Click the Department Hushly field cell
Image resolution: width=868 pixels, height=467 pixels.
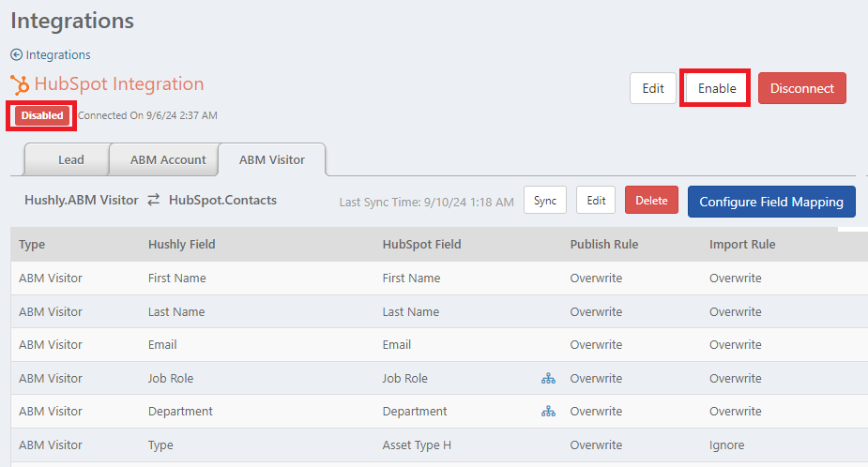click(180, 411)
